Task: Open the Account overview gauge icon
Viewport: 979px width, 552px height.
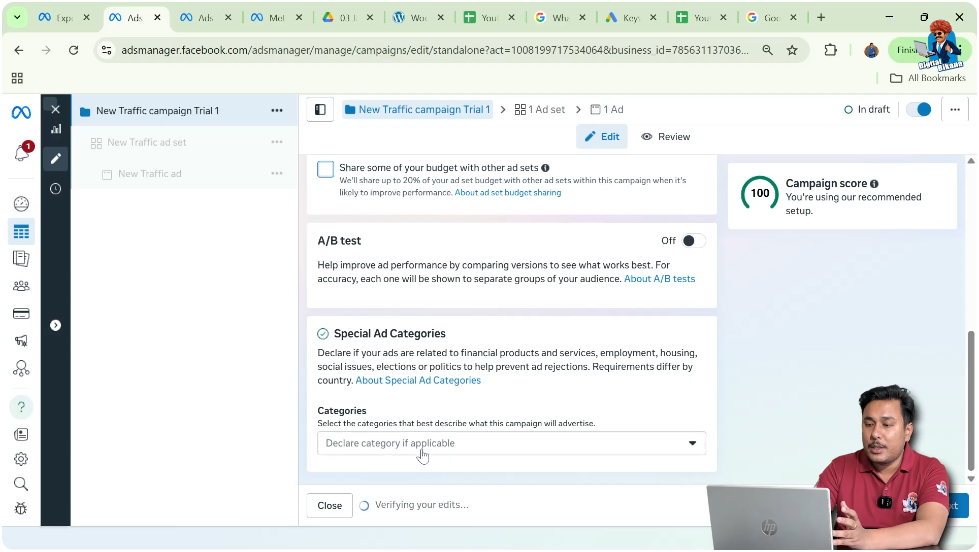Action: tap(21, 204)
